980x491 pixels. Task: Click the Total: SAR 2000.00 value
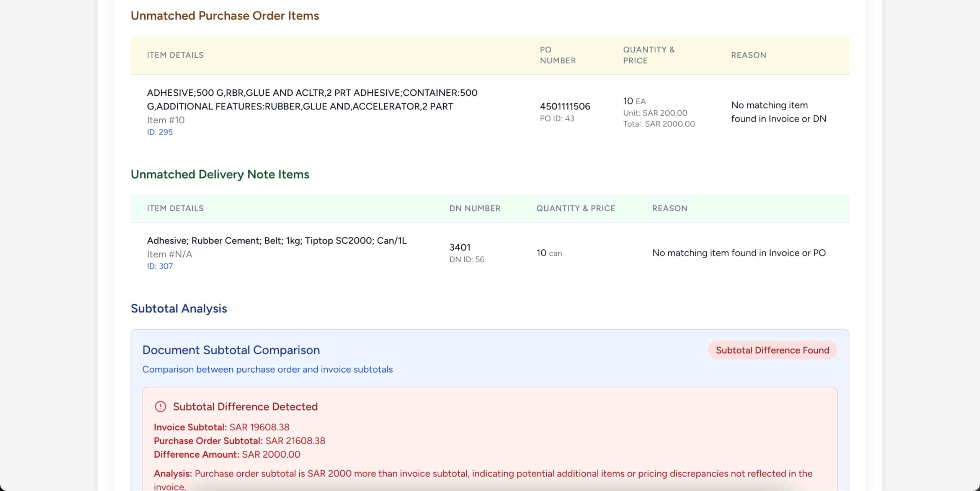[659, 124]
